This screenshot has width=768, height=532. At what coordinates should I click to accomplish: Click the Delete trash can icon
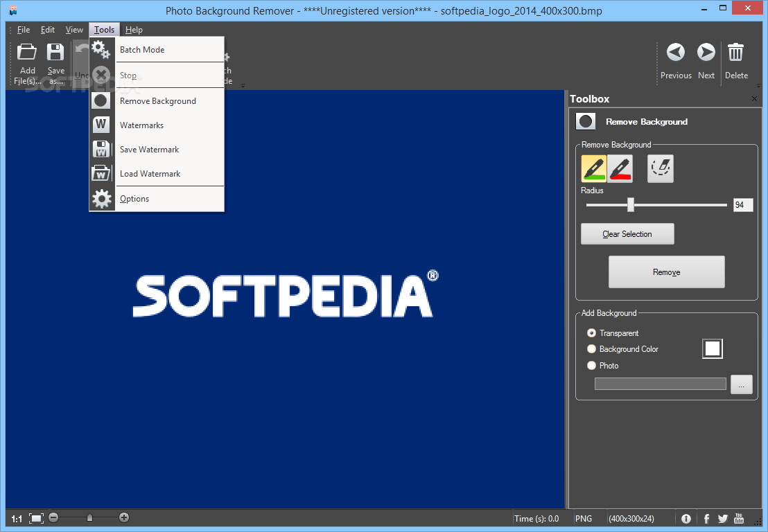(x=735, y=52)
